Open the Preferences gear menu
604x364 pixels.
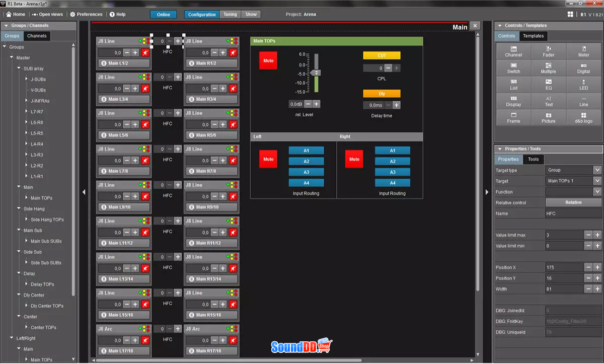coord(86,14)
